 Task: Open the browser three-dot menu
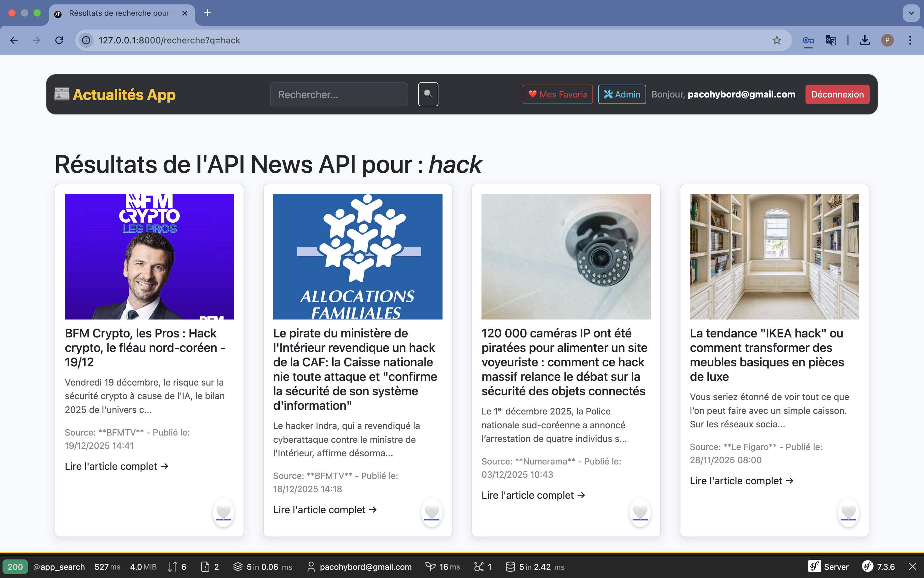tap(910, 40)
